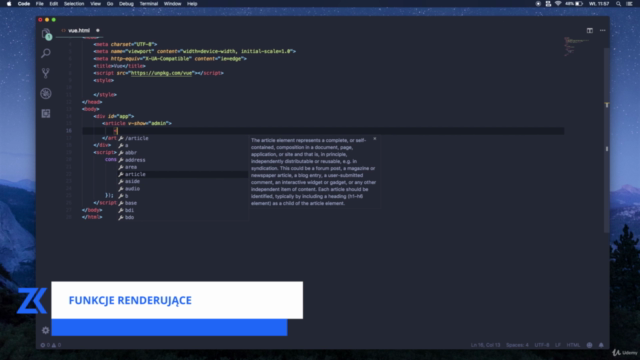Open the Selection menu
This screenshot has height=360, width=640.
coord(74,4)
